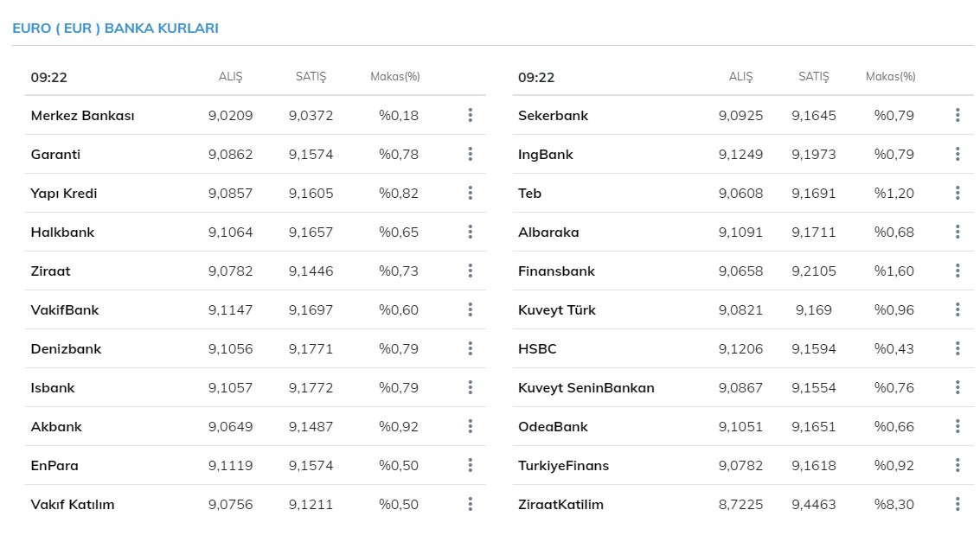
Task: Show more options for ZiraatKatilim
Action: coord(958,504)
